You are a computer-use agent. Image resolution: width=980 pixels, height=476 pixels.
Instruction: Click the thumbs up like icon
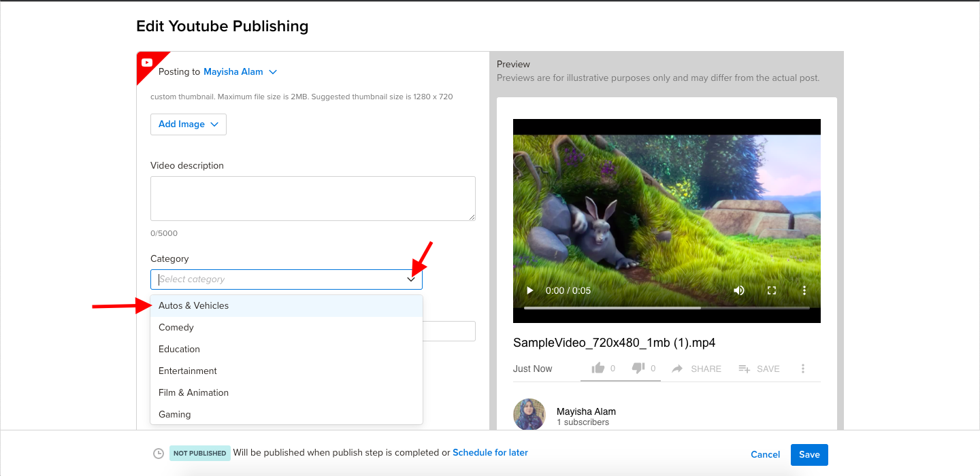coord(598,368)
